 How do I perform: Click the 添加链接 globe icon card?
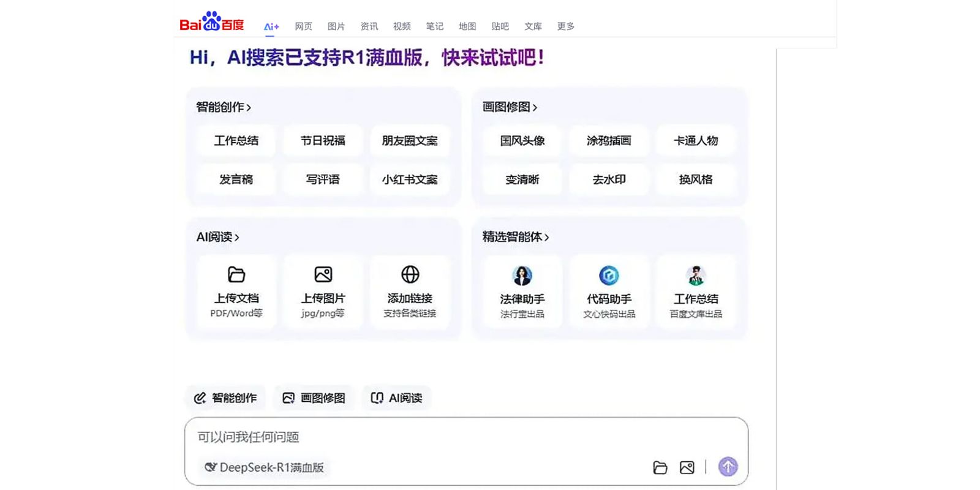410,292
